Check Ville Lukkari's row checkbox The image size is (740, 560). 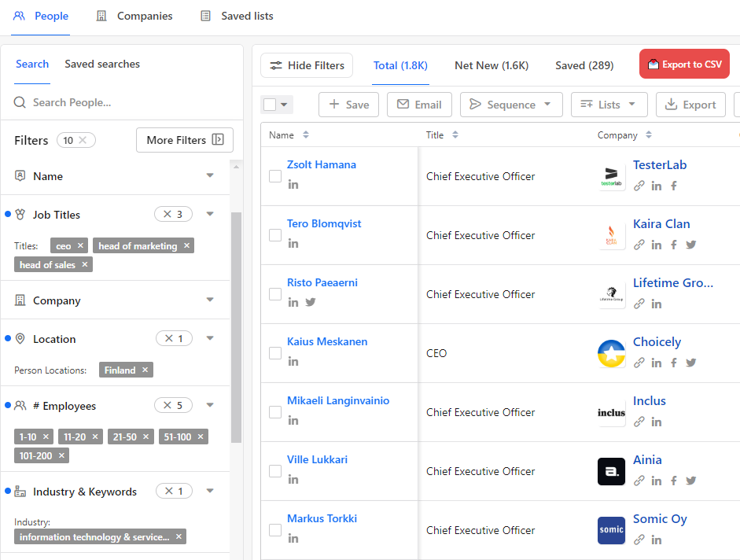[275, 471]
